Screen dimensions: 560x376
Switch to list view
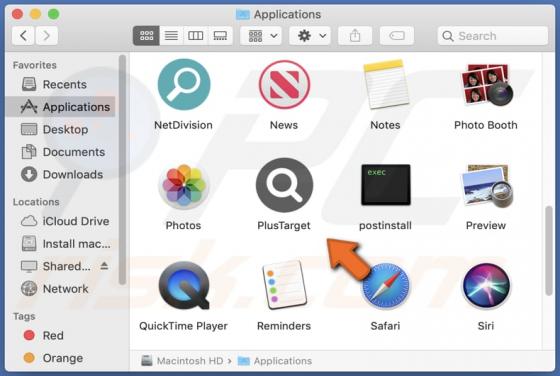171,36
